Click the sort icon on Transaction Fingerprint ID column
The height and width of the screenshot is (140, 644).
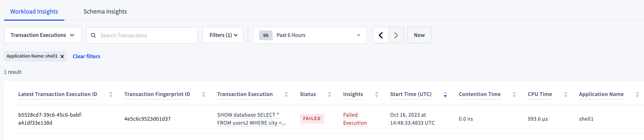click(x=204, y=94)
